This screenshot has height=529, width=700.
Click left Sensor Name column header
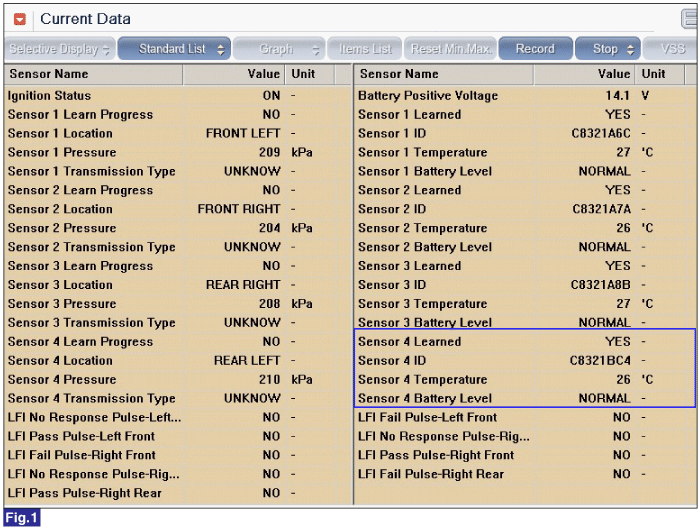tap(93, 74)
